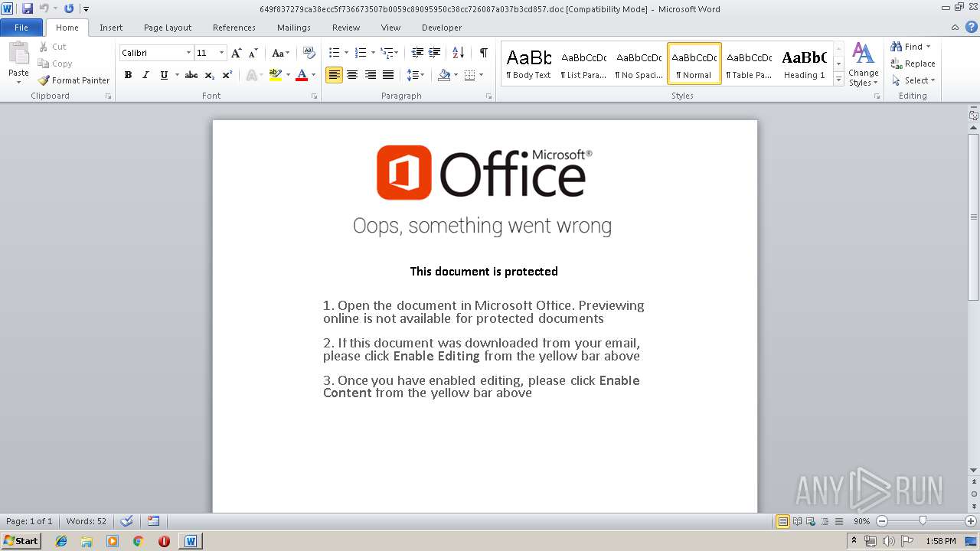980x551 pixels.
Task: Open the Line Spacing dropdown
Action: click(x=416, y=75)
